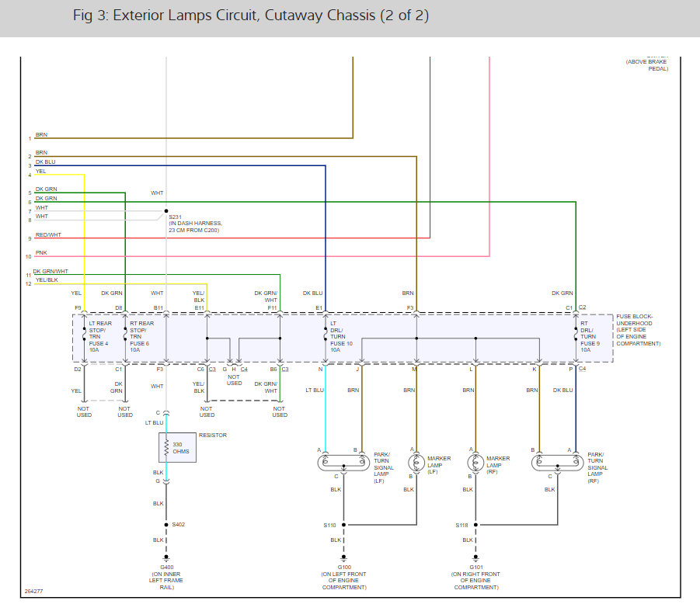Click the DK BLU label below pin P
This screenshot has width=700, height=611.
tap(562, 391)
